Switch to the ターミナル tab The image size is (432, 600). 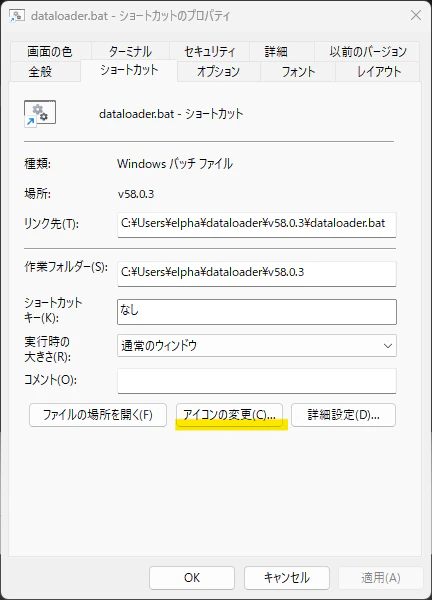pyautogui.click(x=130, y=51)
